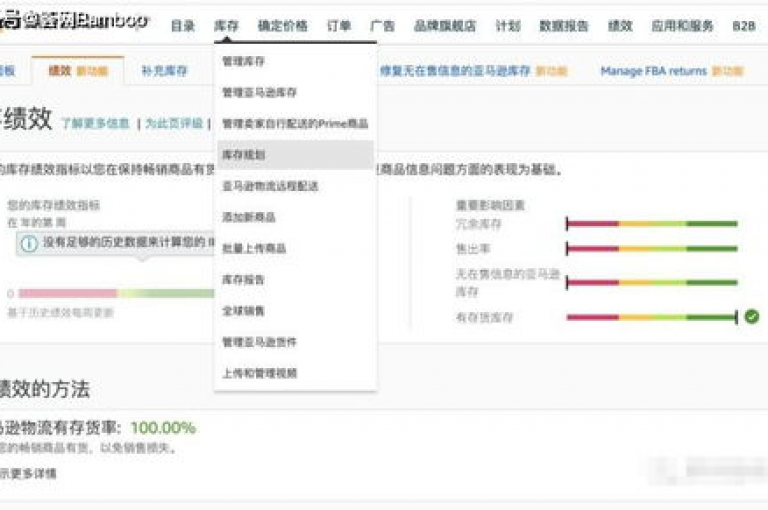Open the 广告 navigation menu
Viewport: 768px width, 510px height.
click(383, 25)
